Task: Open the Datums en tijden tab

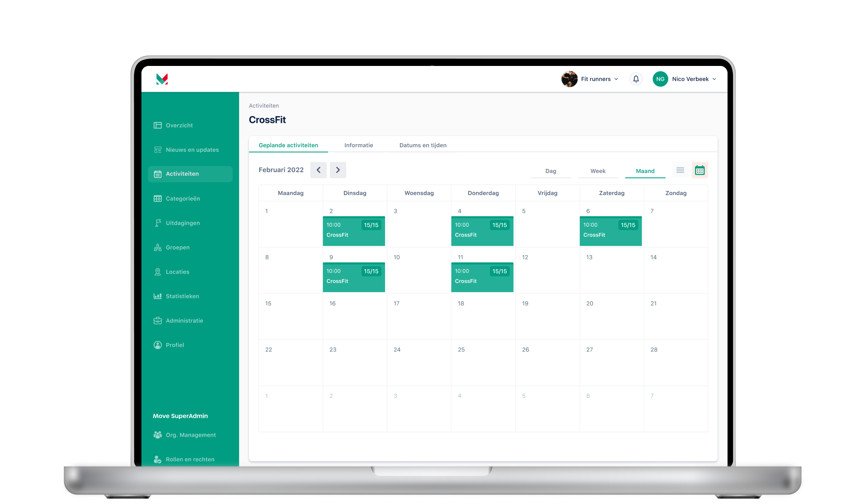Action: 423,145
